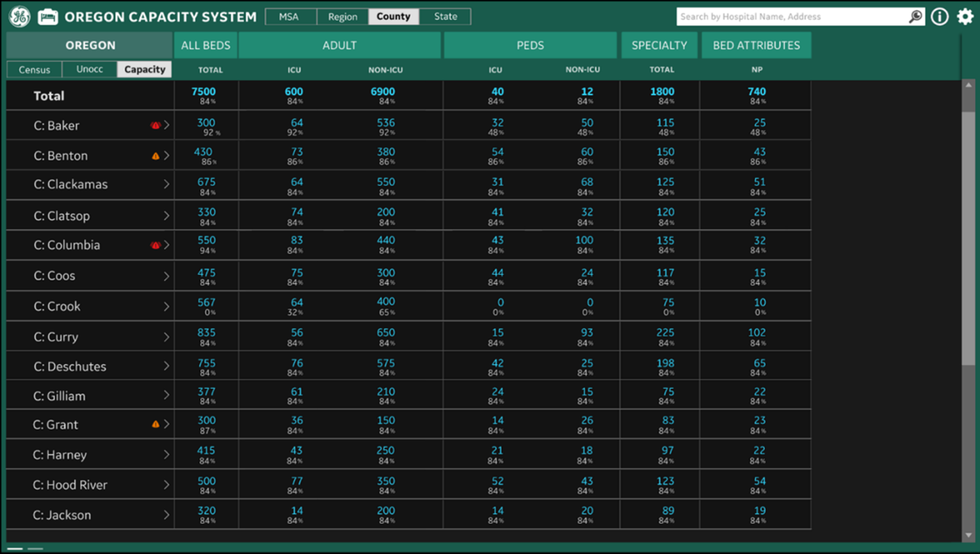980x554 pixels.
Task: Expand the C: Hood River row chevron
Action: [x=167, y=485]
